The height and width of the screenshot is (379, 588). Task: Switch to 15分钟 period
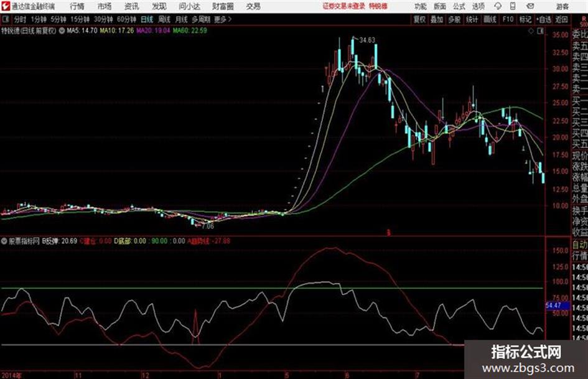80,19
